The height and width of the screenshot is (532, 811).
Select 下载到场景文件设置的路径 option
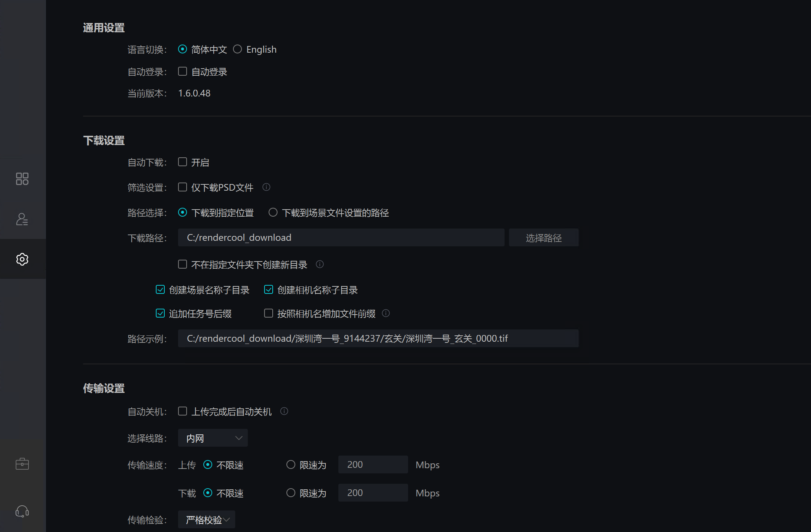click(x=273, y=212)
